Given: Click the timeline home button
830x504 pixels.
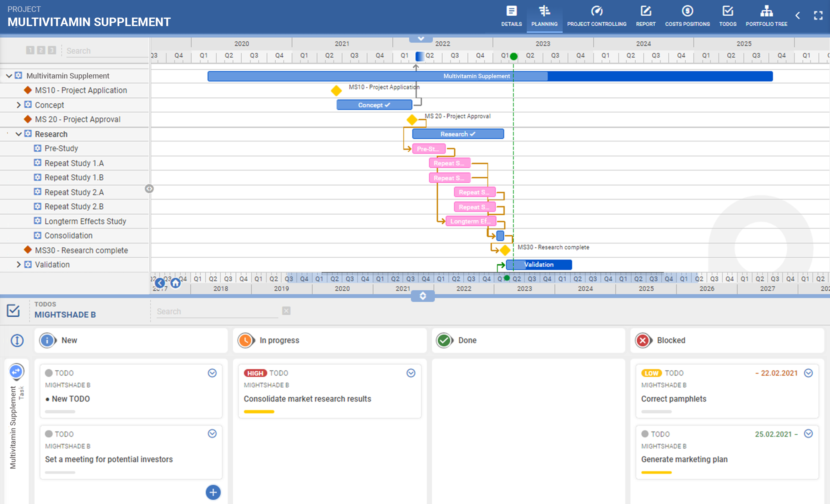Looking at the screenshot, I should (175, 283).
